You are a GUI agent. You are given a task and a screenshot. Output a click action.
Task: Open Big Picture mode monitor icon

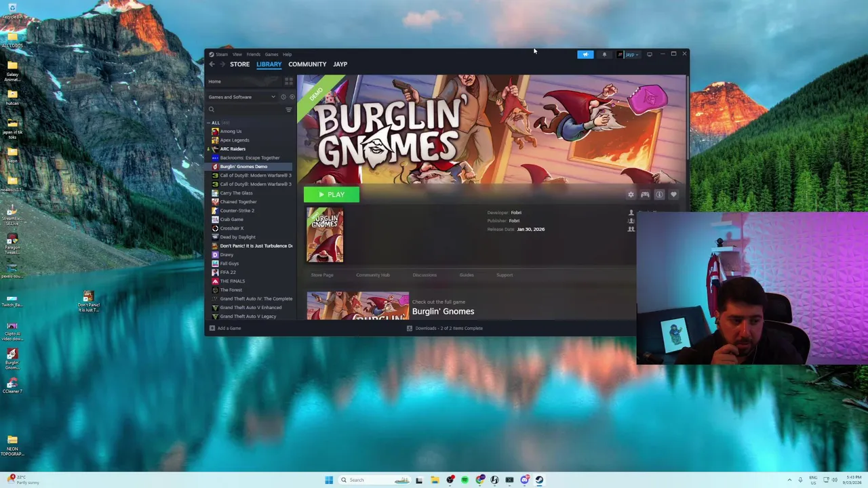(650, 54)
